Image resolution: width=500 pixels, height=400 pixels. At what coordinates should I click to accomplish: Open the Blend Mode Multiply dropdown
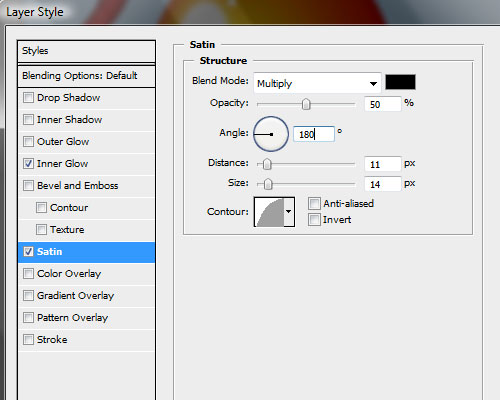point(317,83)
